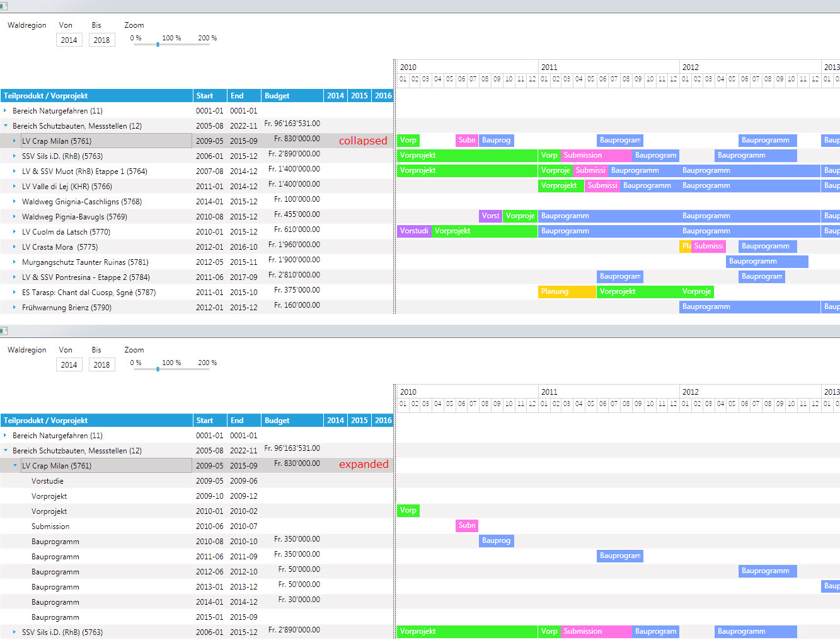Click Von year field in upper panel

69,40
